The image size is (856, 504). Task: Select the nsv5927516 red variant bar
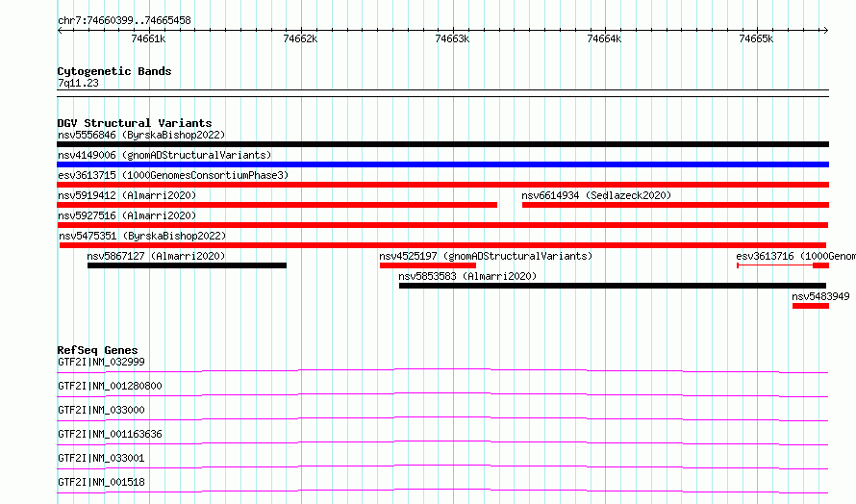pyautogui.click(x=442, y=225)
